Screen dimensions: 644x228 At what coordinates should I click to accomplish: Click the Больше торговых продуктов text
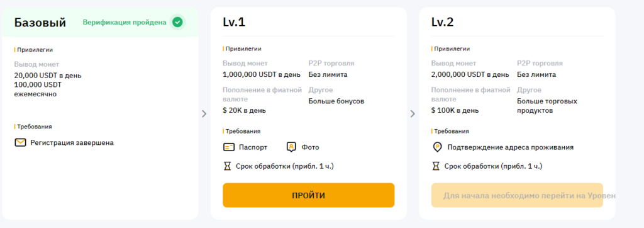pos(547,106)
